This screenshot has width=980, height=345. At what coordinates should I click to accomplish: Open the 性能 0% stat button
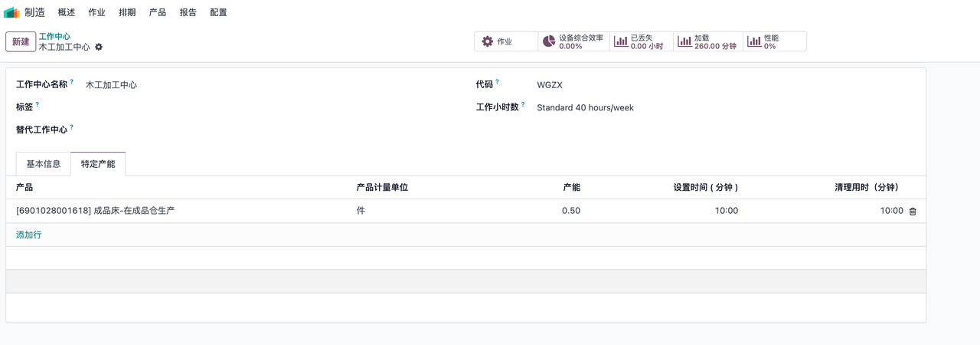pyautogui.click(x=775, y=41)
